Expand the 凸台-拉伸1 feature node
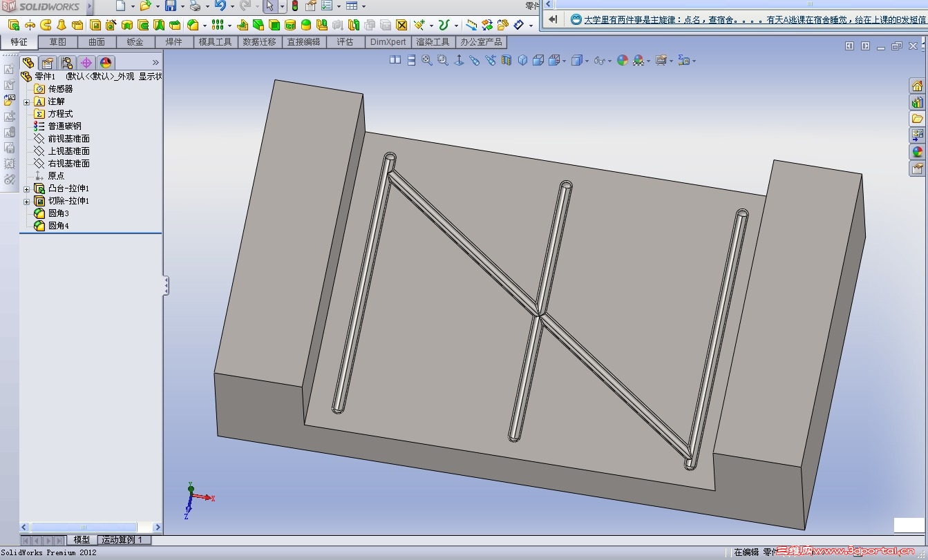The height and width of the screenshot is (560, 928). [26, 189]
